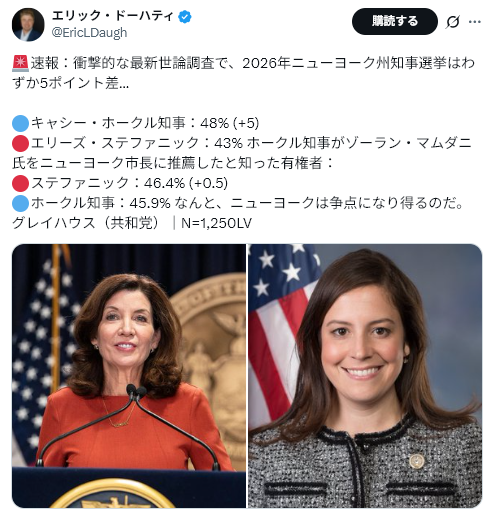Viewport: 487px width, 513px height.
Task: Open the @EricLDaugh handle link
Action: [89, 33]
